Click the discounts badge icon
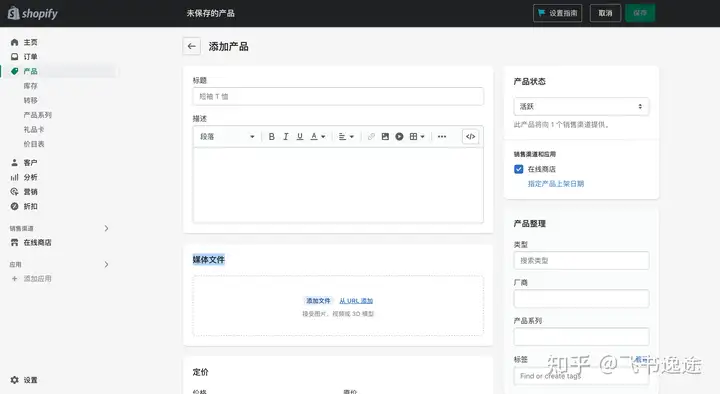Viewport: 720px width, 394px height. tap(15, 206)
